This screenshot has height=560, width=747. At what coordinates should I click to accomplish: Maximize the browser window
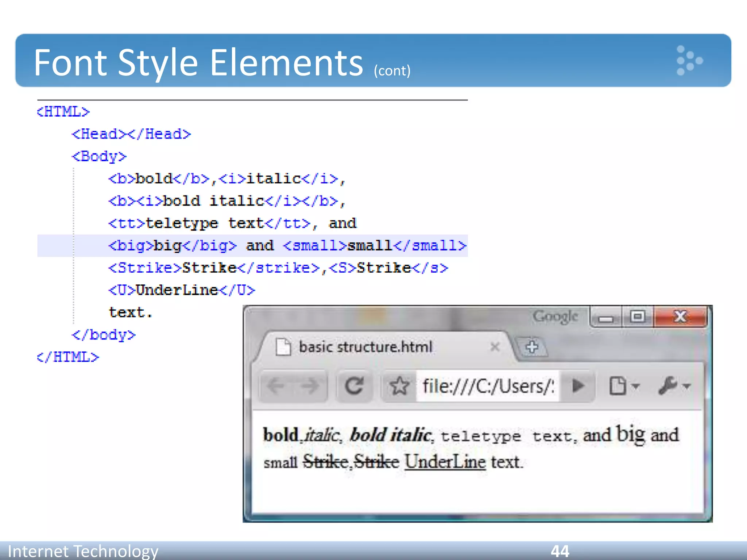(638, 316)
